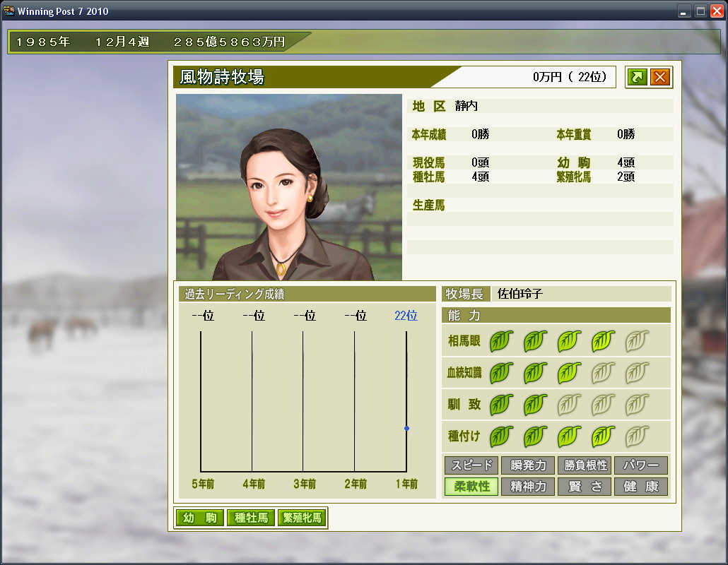
Task: Click the 繁殖牝馬 2頭 count
Action: tap(626, 177)
